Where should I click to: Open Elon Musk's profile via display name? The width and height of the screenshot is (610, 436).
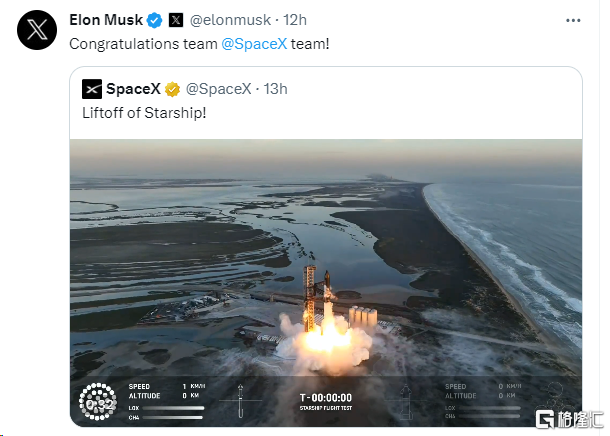tap(106, 20)
